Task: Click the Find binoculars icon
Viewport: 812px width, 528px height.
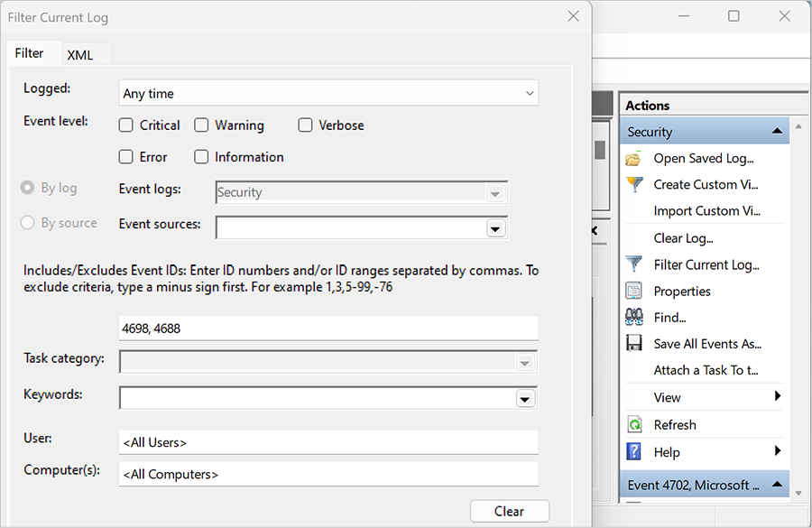Action: point(634,317)
